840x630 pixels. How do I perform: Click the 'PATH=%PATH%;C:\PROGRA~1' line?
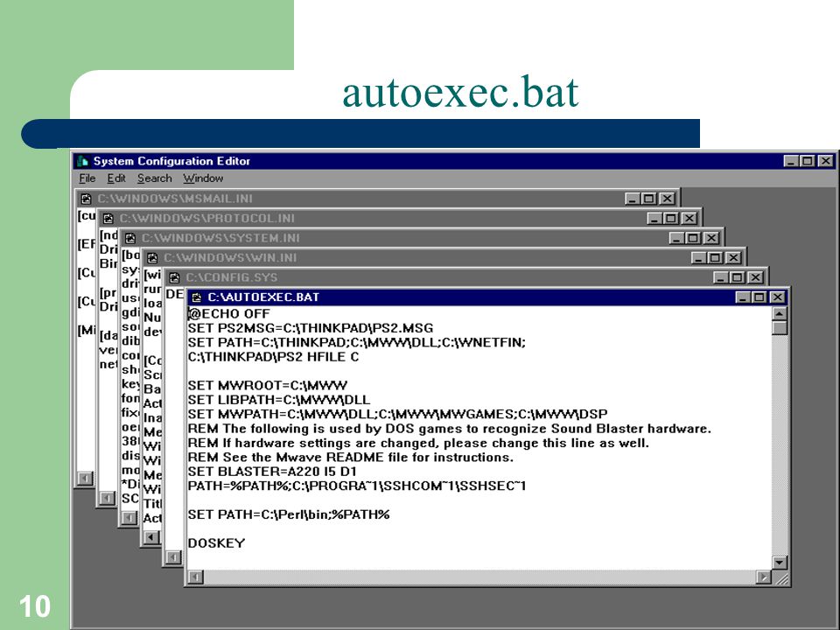point(357,486)
